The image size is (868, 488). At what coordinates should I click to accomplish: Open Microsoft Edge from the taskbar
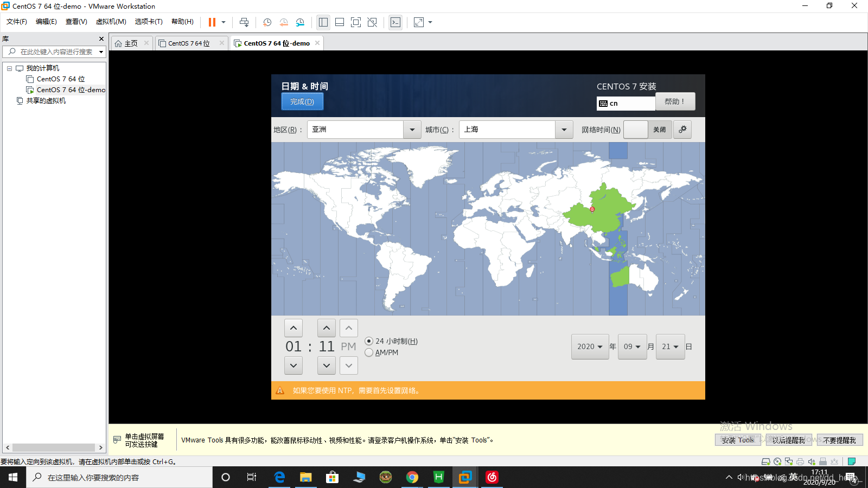[x=279, y=477]
